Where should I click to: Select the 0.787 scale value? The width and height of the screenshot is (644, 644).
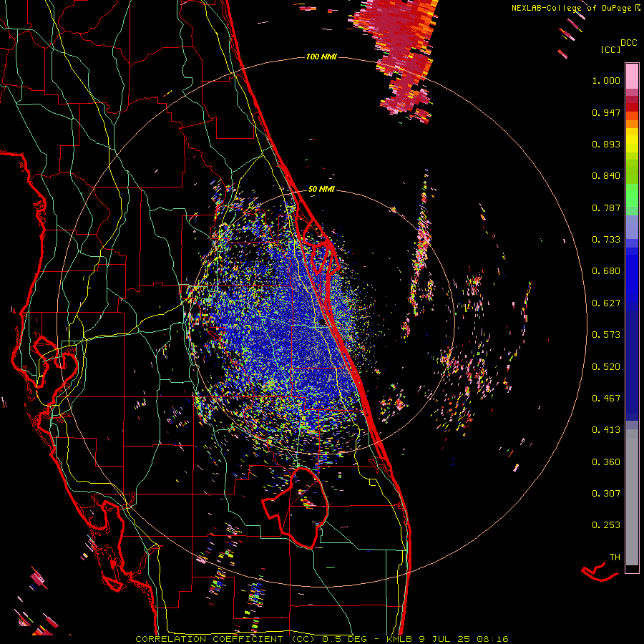(x=606, y=208)
